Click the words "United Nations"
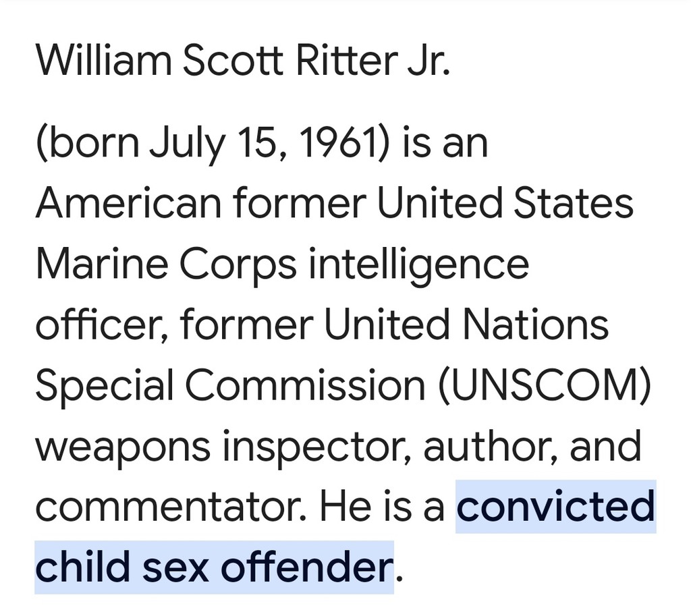 [x=467, y=324]
